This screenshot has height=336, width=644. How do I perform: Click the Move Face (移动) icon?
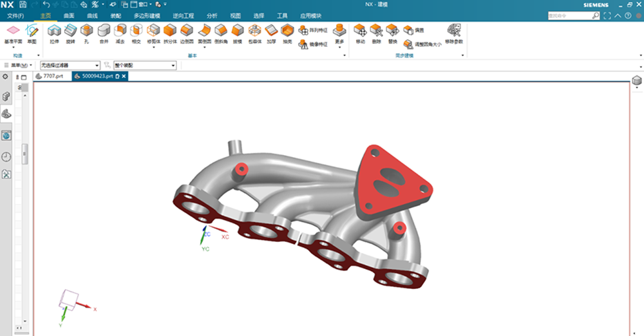[360, 32]
